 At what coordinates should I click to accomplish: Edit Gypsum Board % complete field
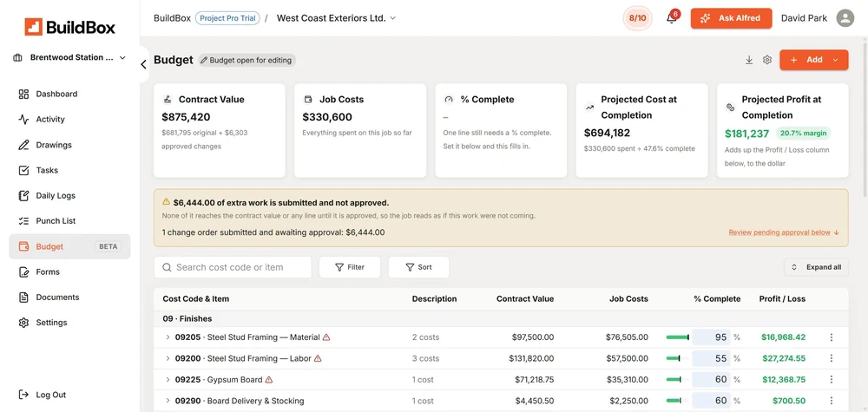712,380
